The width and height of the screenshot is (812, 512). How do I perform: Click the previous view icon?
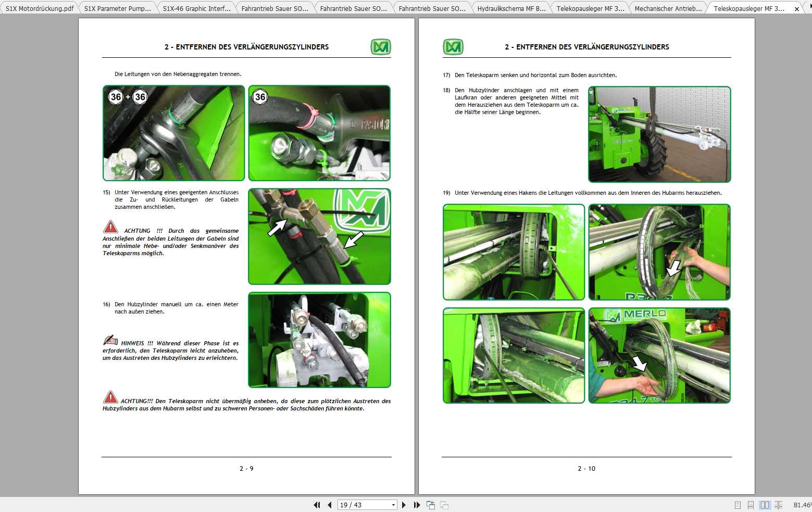click(431, 505)
